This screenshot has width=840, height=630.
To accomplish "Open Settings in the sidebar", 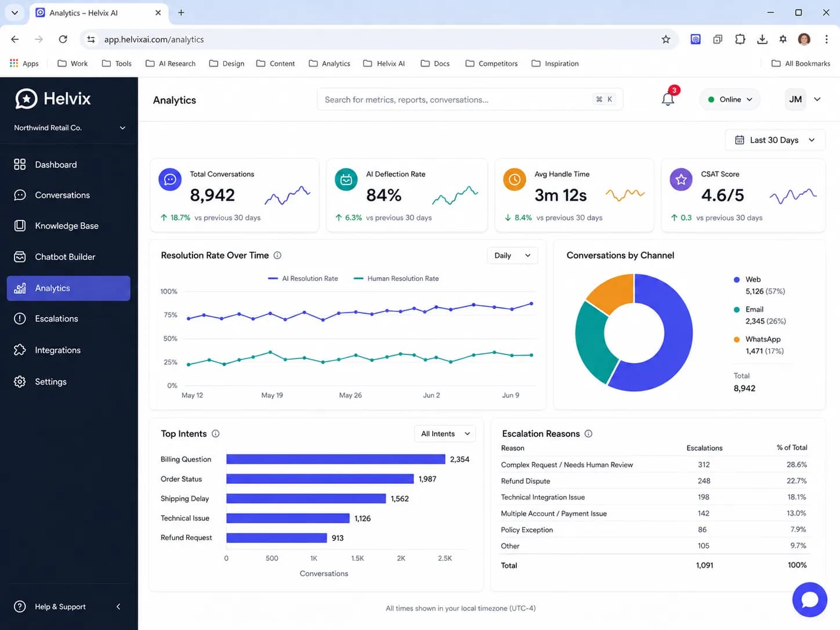I will 68,382.
